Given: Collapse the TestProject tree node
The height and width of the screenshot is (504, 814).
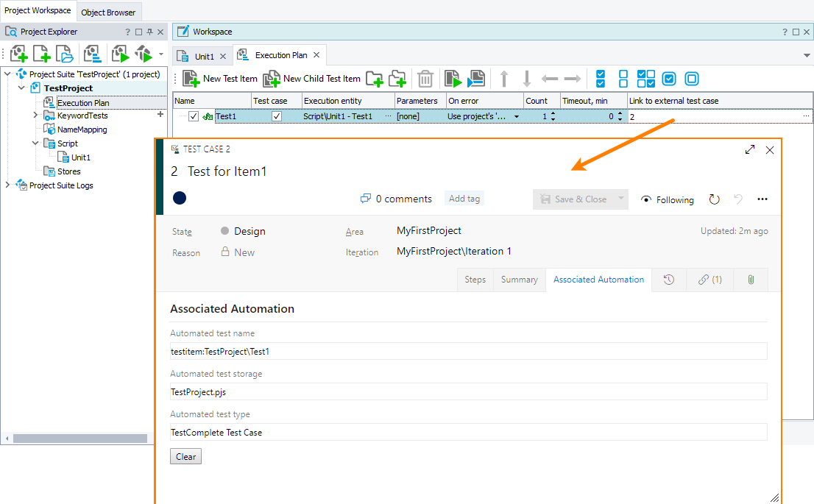Looking at the screenshot, I should click(x=21, y=88).
